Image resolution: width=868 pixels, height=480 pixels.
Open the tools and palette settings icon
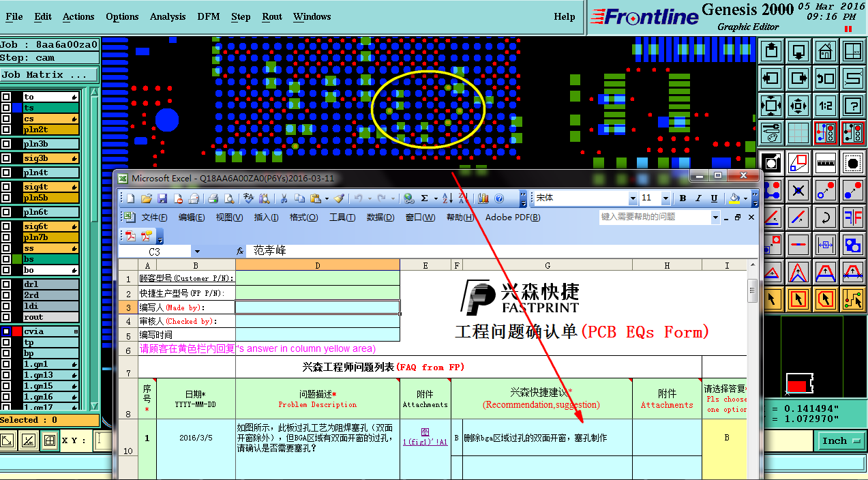pos(771,132)
